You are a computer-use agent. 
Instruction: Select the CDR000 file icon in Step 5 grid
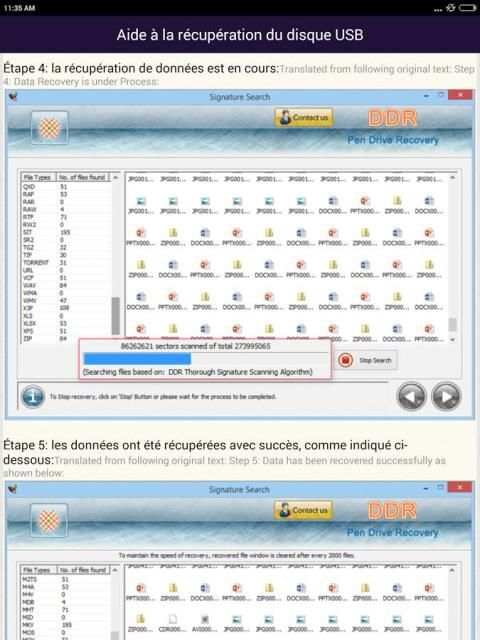tap(173, 619)
